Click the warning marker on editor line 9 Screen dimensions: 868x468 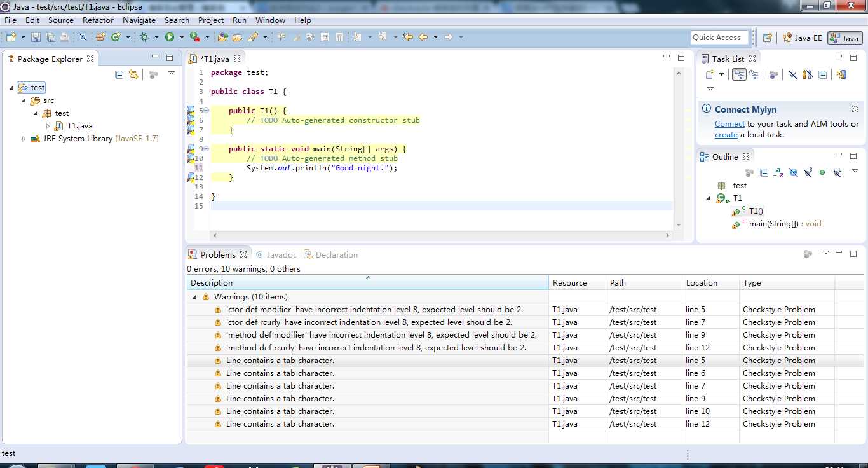(x=191, y=149)
